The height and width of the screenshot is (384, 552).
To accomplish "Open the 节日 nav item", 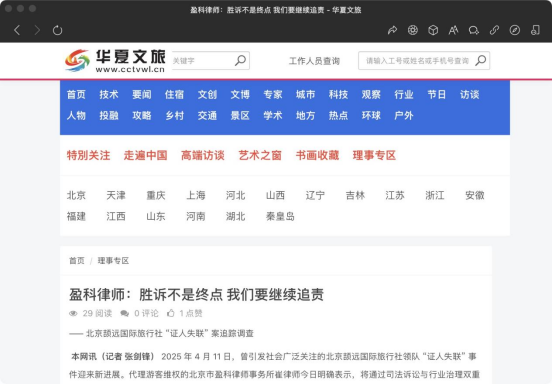I will pyautogui.click(x=437, y=94).
